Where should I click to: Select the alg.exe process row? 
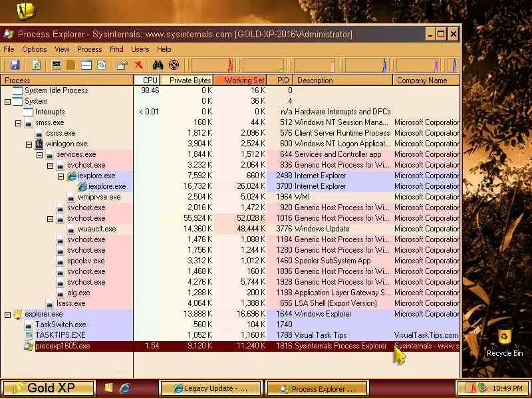coord(230,293)
